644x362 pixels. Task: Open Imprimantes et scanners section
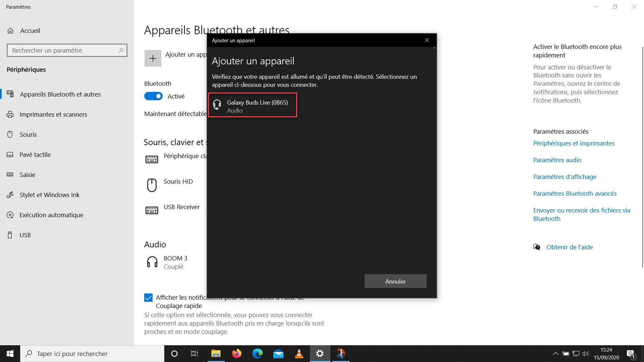point(53,114)
